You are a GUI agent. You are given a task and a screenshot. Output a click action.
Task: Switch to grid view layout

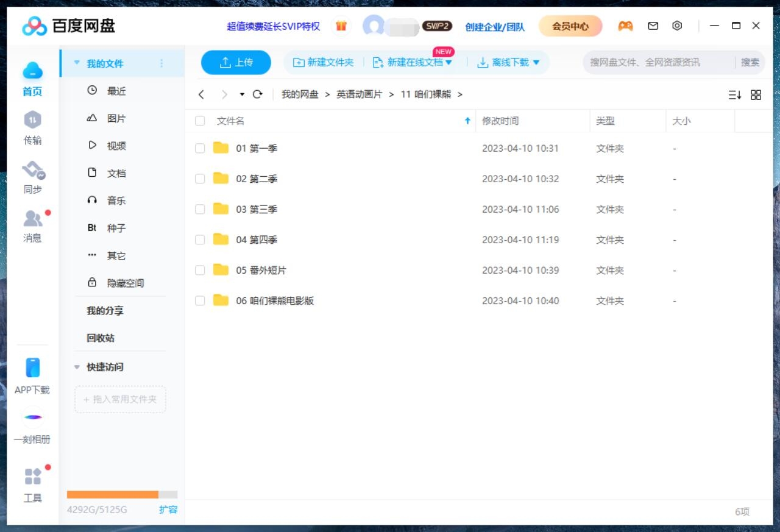click(x=756, y=94)
